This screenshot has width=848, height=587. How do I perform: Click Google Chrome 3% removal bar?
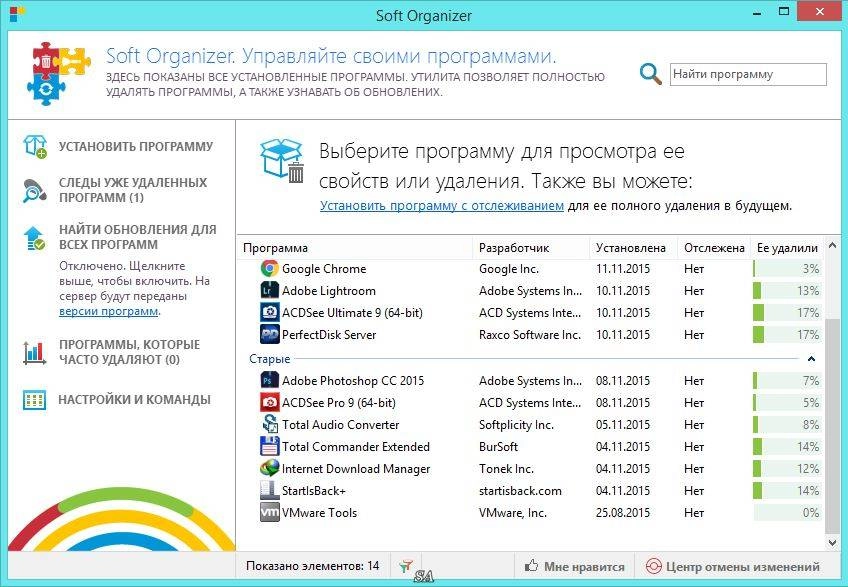point(787,269)
